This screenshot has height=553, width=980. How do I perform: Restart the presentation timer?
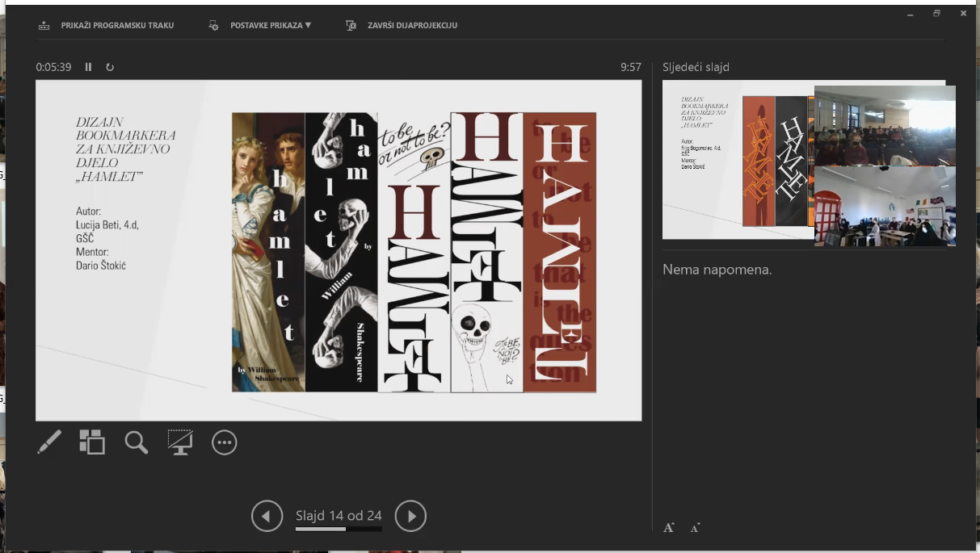pyautogui.click(x=110, y=67)
